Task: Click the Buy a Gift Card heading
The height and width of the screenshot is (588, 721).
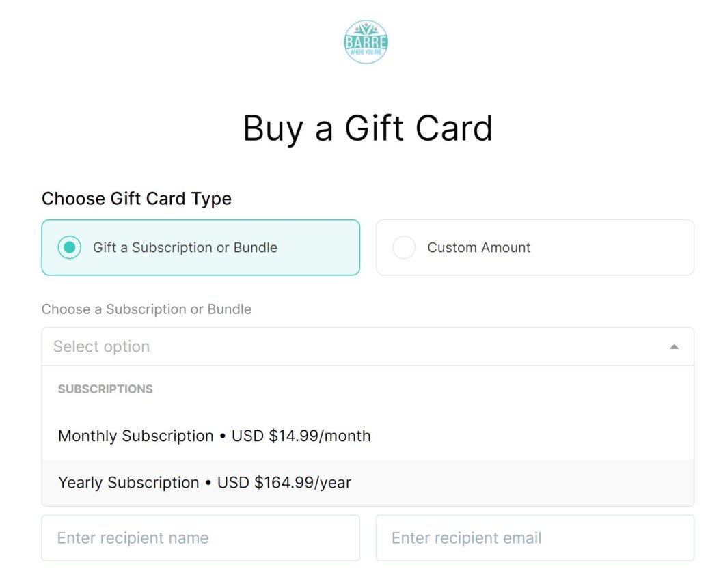Action: pyautogui.click(x=367, y=128)
